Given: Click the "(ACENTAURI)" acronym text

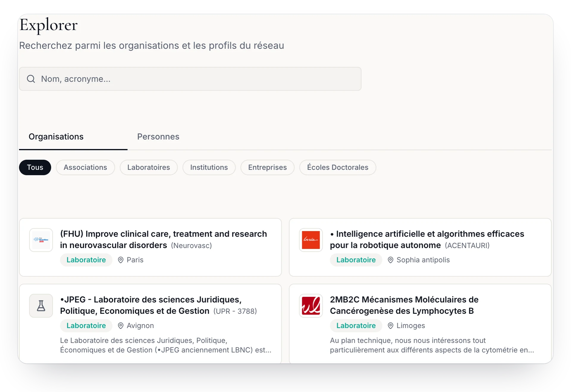Looking at the screenshot, I should click(467, 245).
